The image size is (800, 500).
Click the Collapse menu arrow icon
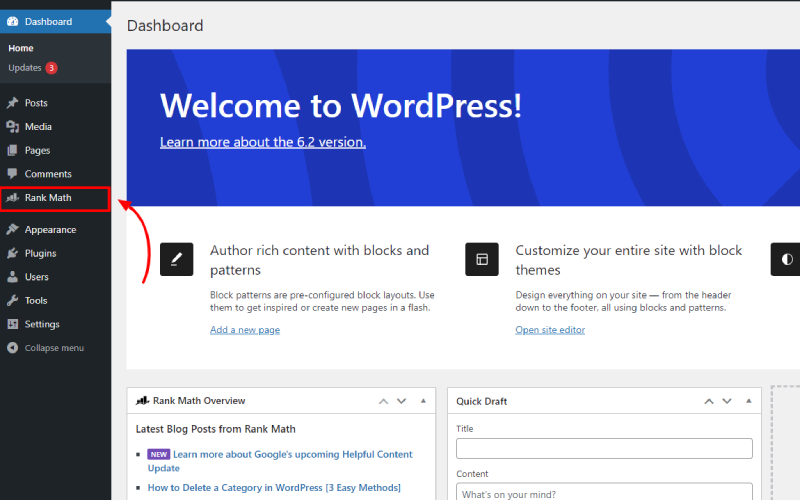click(12, 348)
